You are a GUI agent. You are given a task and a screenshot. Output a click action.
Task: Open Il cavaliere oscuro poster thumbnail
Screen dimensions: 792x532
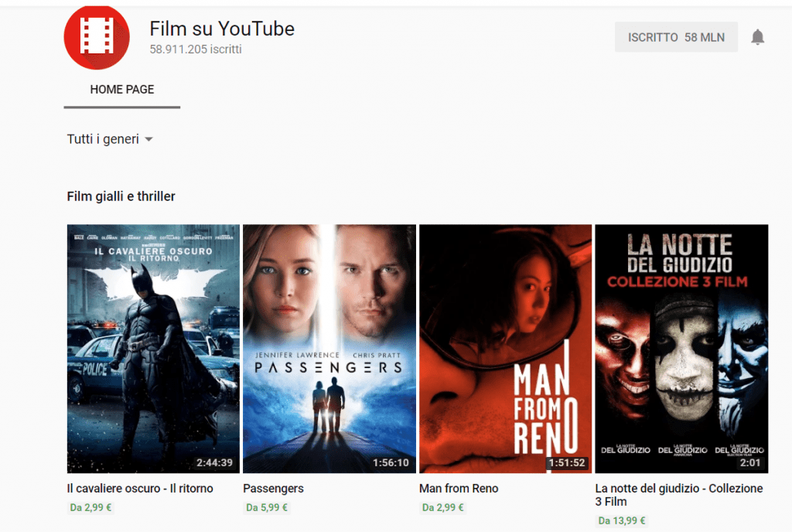(x=153, y=349)
